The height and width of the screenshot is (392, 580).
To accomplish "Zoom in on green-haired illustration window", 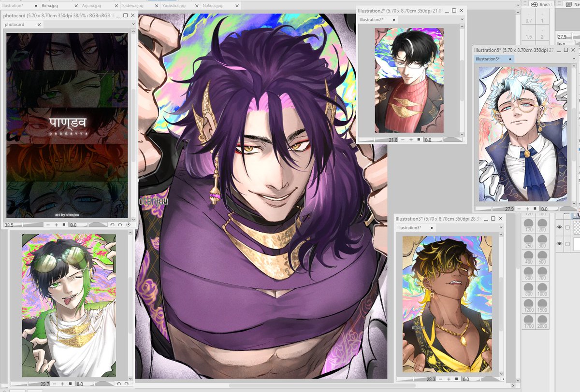I will 63,384.
